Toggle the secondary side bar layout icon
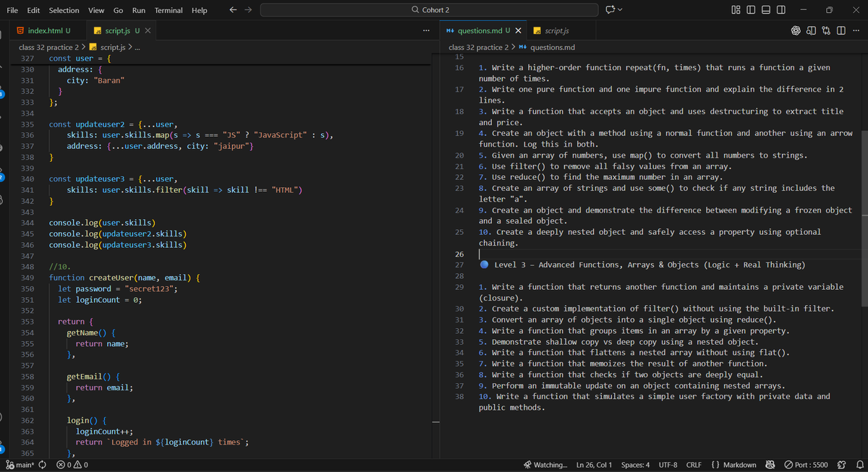The width and height of the screenshot is (868, 472). tap(781, 10)
